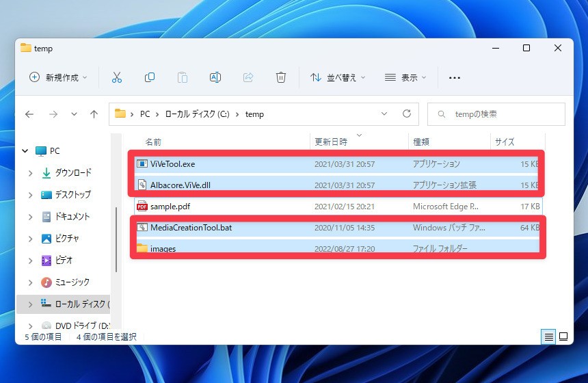Click the temp folder icon in title bar
Image resolution: width=588 pixels, height=383 pixels.
[25, 48]
